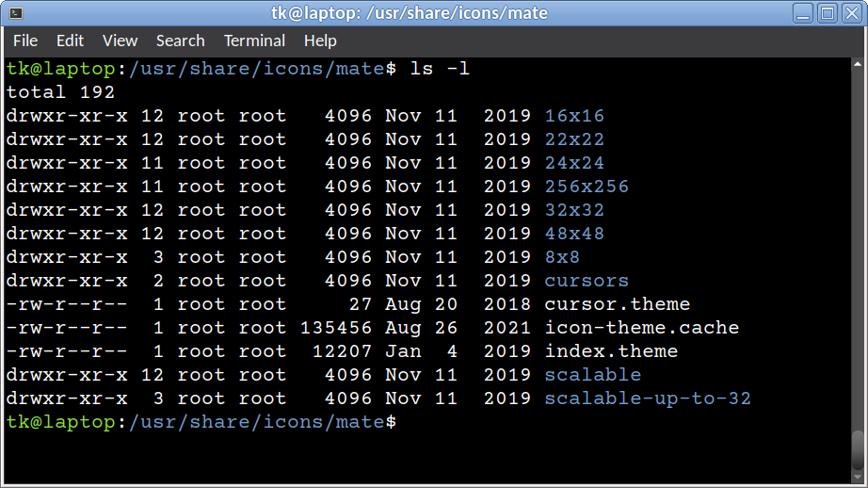Close the terminal window
This screenshot has width=868, height=488.
(850, 13)
